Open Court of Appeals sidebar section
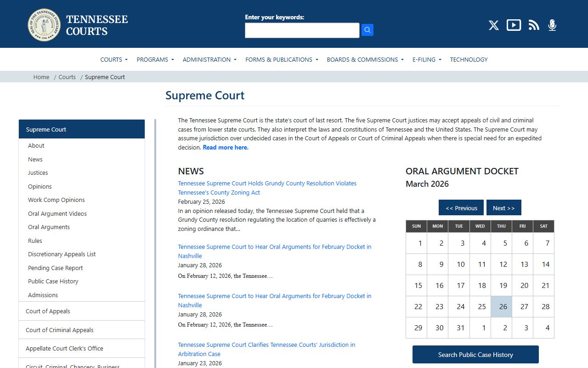Screen dimensions: 588x368 pyautogui.click(x=82, y=311)
